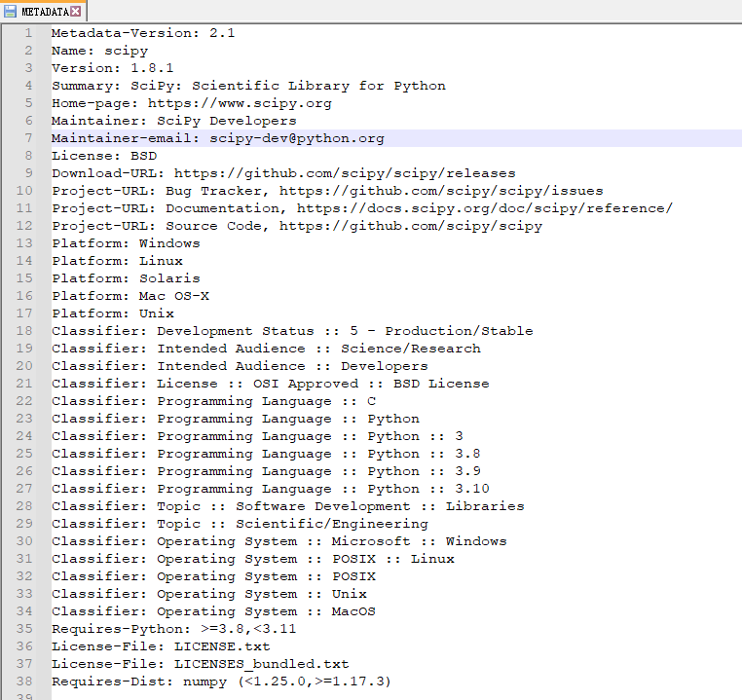Click "Platform: Unix" line
Image resolution: width=742 pixels, height=700 pixels.
point(113,313)
